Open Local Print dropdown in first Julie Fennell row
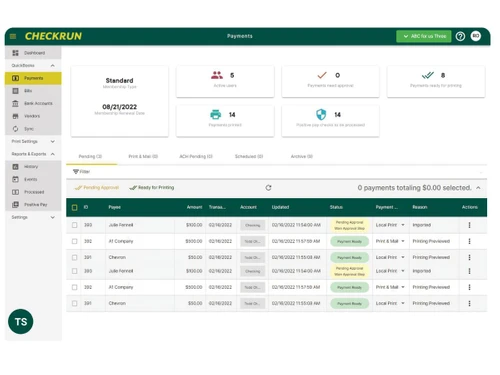This screenshot has width=500, height=375. 390,225
